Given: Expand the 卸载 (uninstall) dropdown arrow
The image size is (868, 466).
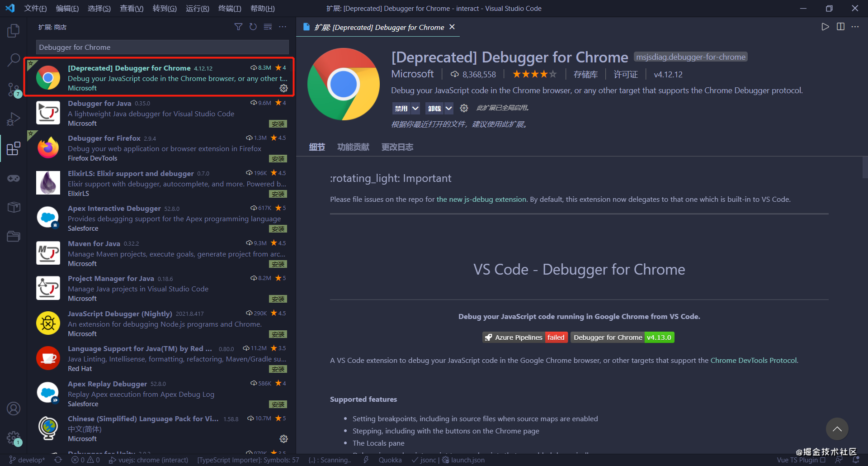Looking at the screenshot, I should 448,108.
